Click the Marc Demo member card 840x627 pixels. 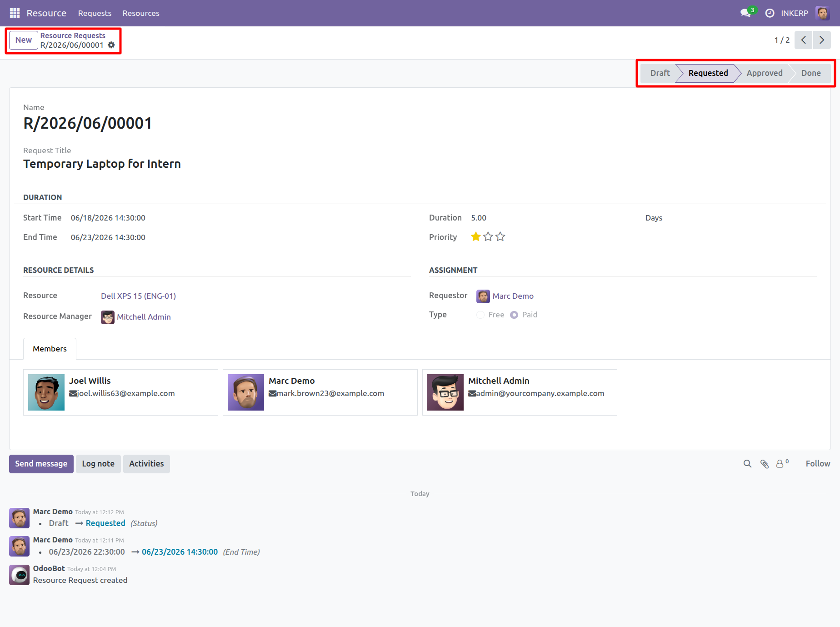(x=320, y=392)
